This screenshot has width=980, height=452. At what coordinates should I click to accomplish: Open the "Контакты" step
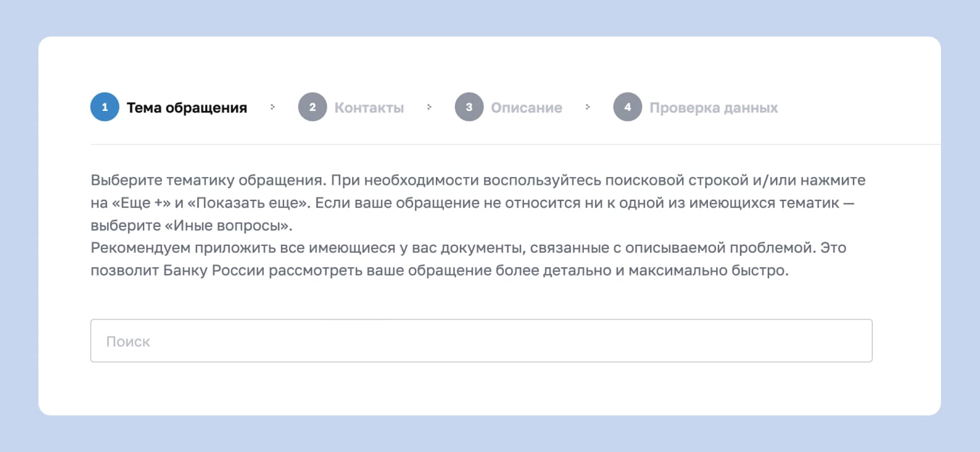[x=369, y=108]
